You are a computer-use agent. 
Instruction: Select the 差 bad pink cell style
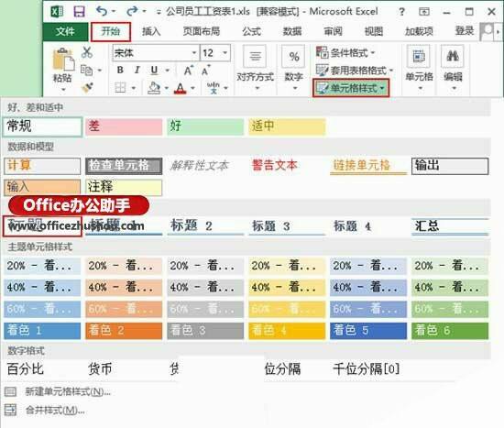[x=124, y=126]
